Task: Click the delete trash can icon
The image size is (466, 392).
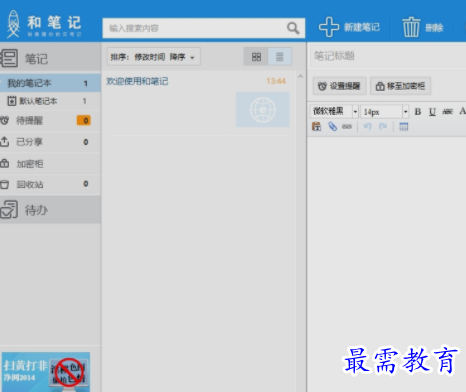Action: (x=411, y=27)
